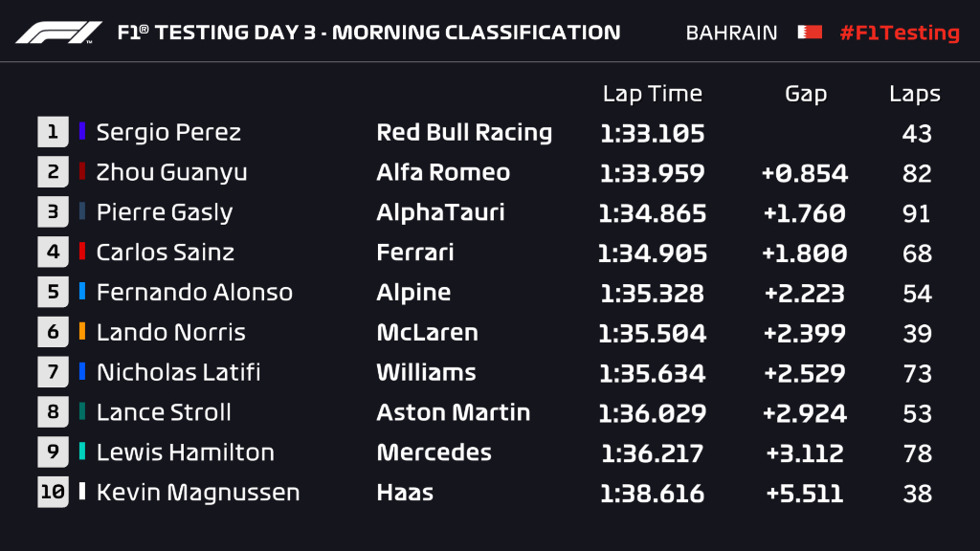Image resolution: width=980 pixels, height=551 pixels.
Task: Click the position 10 number badge
Action: (x=52, y=493)
